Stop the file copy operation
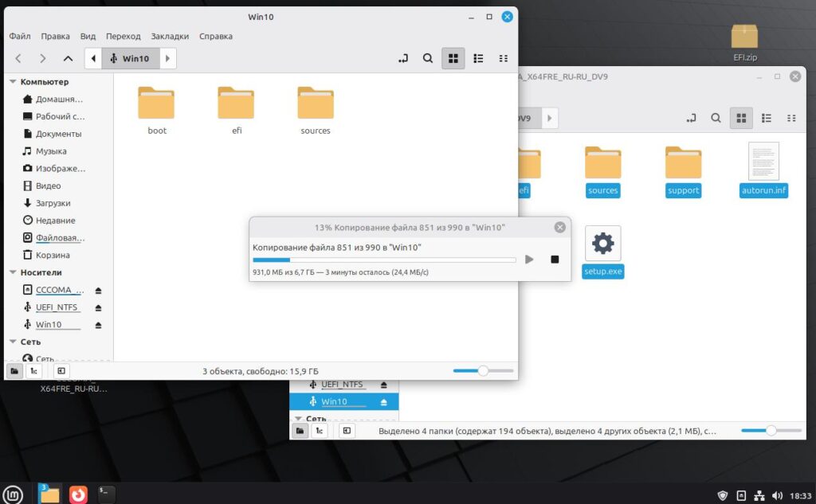816x504 pixels. click(555, 259)
